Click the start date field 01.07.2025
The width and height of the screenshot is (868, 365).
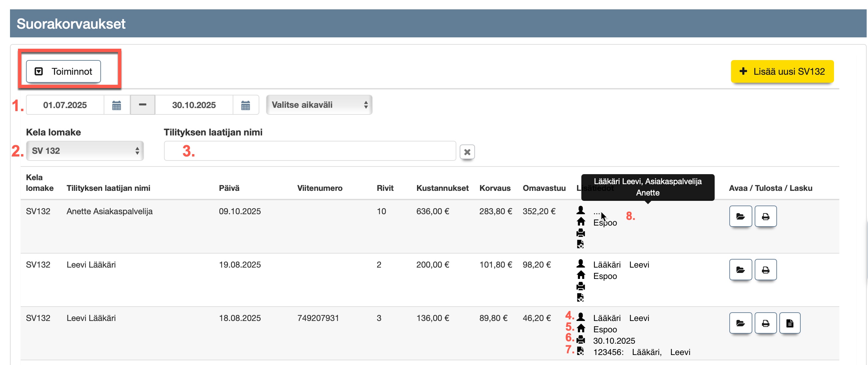click(x=65, y=105)
